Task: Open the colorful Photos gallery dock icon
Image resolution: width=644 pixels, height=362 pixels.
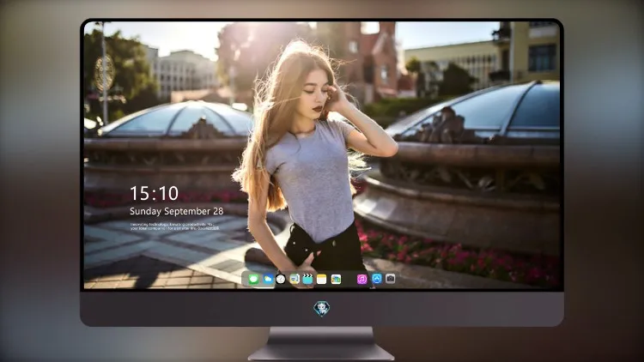Action: pyautogui.click(x=336, y=279)
